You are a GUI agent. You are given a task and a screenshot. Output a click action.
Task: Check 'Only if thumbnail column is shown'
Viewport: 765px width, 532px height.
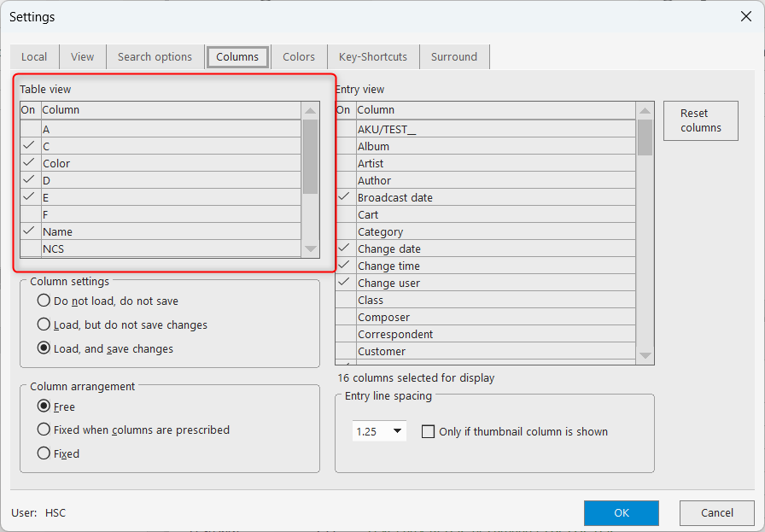point(429,432)
